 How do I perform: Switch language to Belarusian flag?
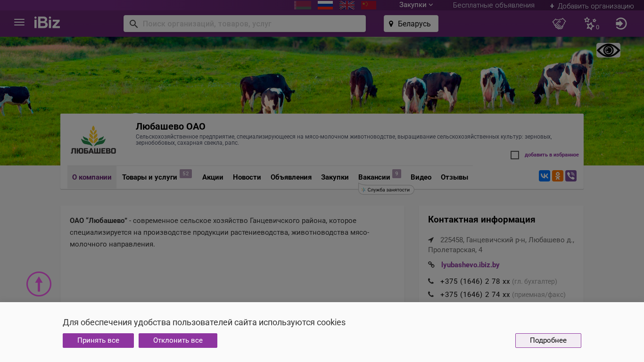tap(303, 5)
